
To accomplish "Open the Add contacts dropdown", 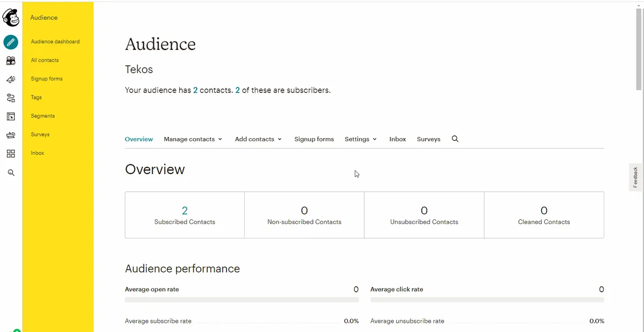I will [x=258, y=139].
